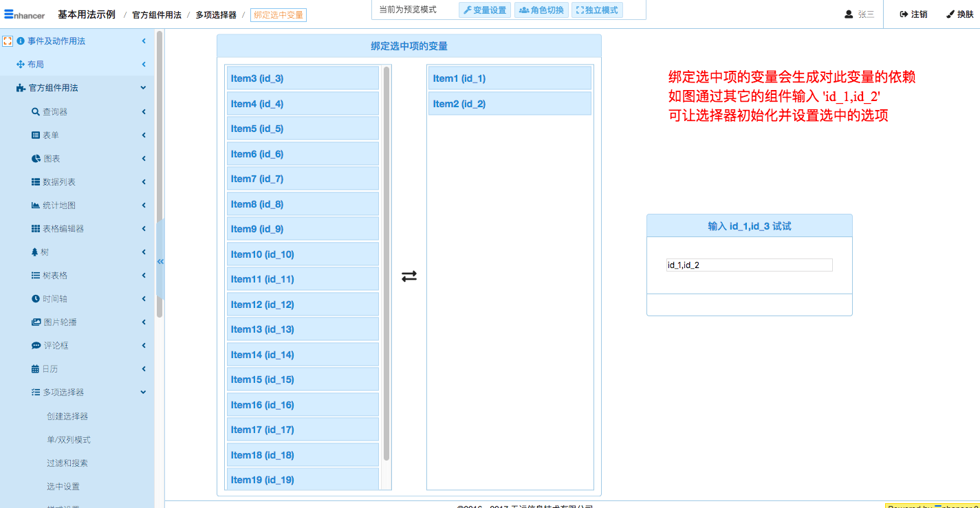Collapse the 官方组件用法 section
This screenshot has height=508, width=980.
point(143,88)
